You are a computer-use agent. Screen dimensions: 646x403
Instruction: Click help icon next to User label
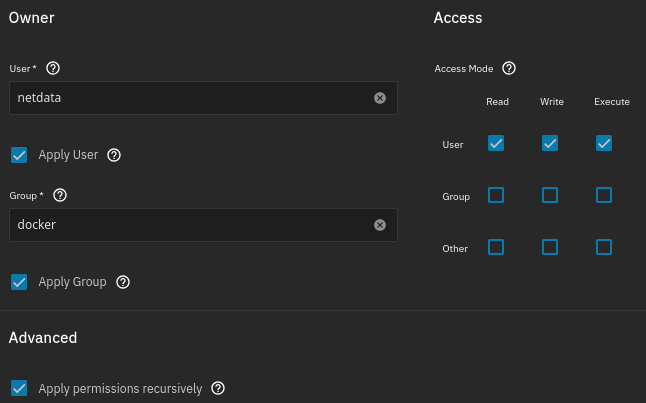pyautogui.click(x=53, y=68)
